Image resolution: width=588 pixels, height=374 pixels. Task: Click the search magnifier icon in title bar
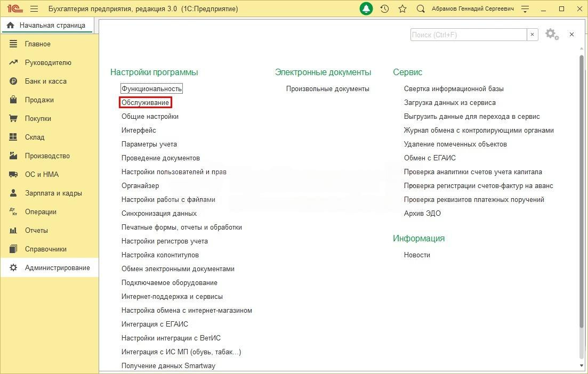421,9
